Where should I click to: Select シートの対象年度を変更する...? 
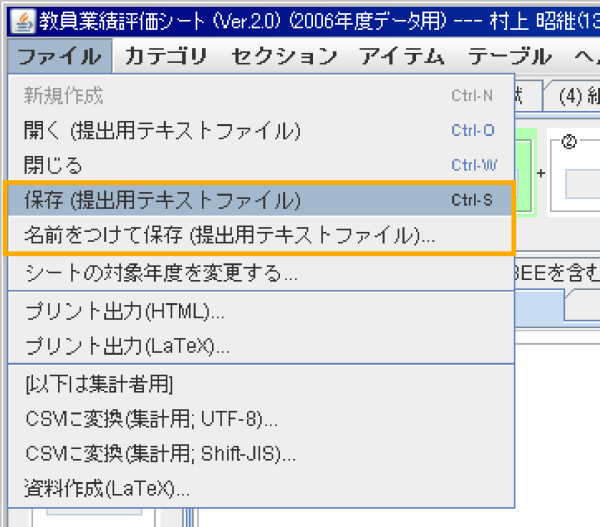tap(160, 272)
